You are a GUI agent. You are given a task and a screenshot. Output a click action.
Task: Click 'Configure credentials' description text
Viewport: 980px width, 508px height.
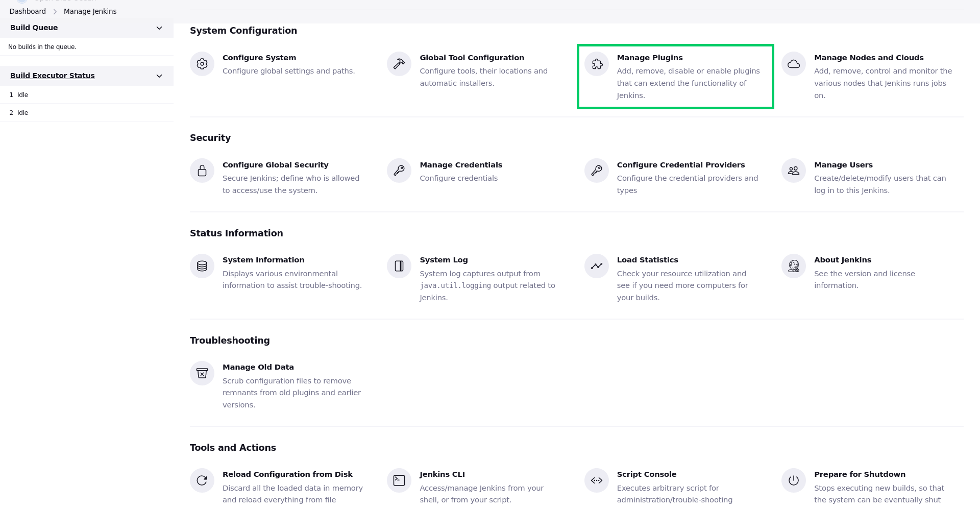458,178
